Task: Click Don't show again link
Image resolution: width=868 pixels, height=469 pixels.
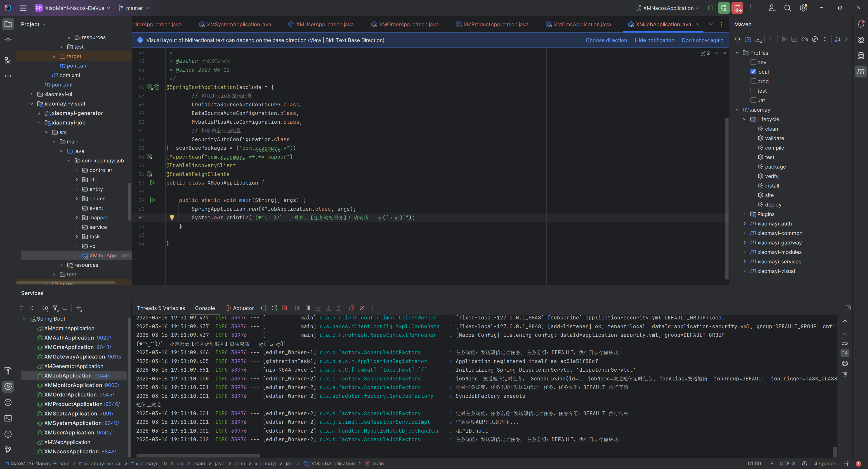Action: tap(703, 40)
